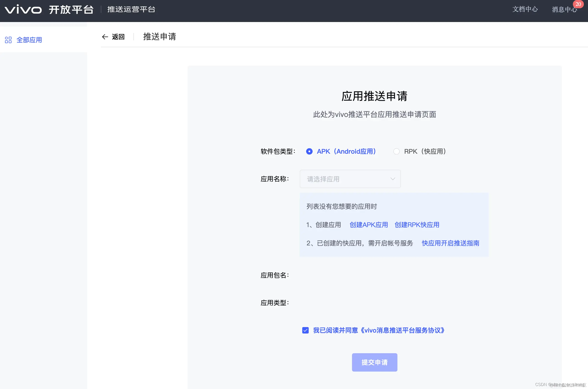Click the 应用类型 label
588x389 pixels.
pyautogui.click(x=275, y=303)
